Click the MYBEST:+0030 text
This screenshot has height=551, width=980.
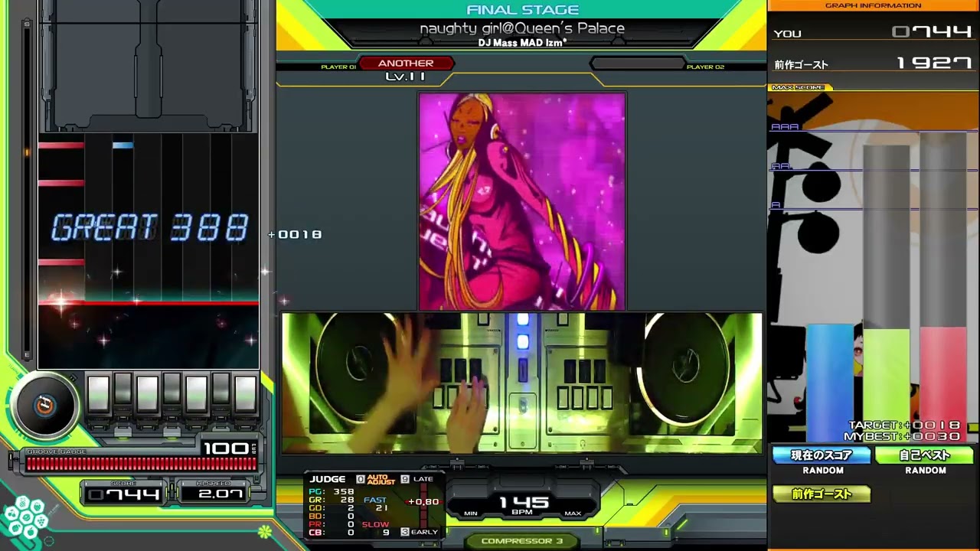(x=902, y=436)
